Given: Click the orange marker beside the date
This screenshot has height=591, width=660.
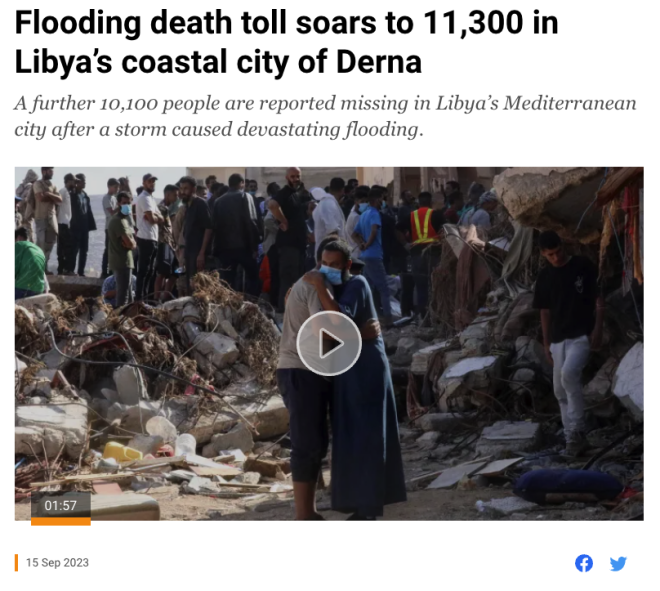Looking at the screenshot, I should (x=16, y=563).
